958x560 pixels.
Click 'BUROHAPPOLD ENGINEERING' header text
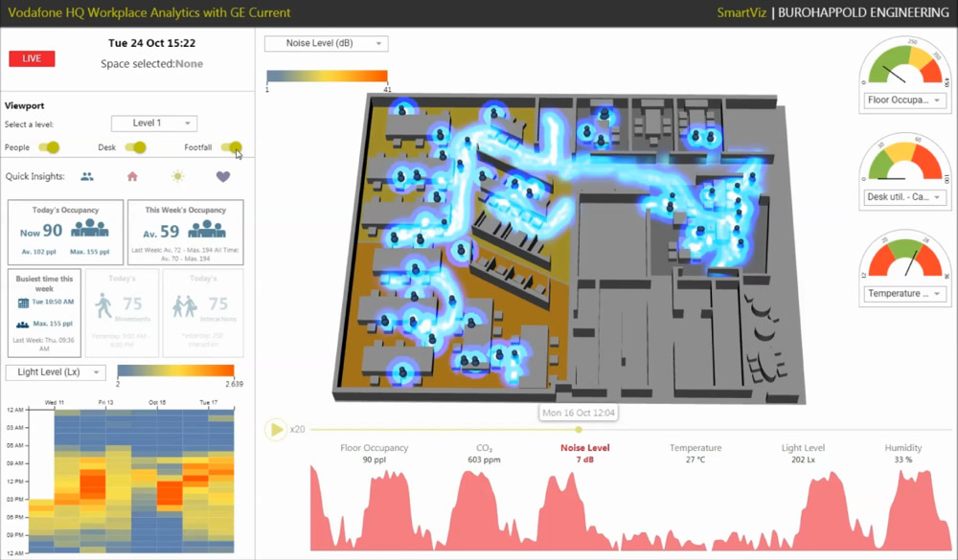pos(863,12)
